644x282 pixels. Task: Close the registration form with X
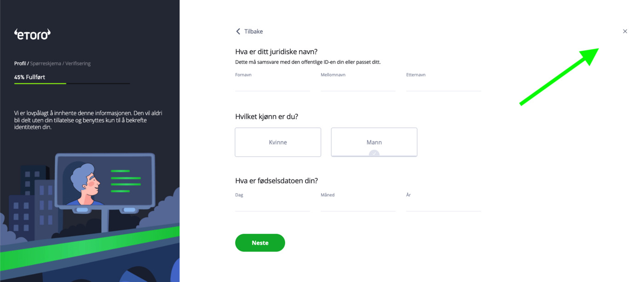point(625,31)
